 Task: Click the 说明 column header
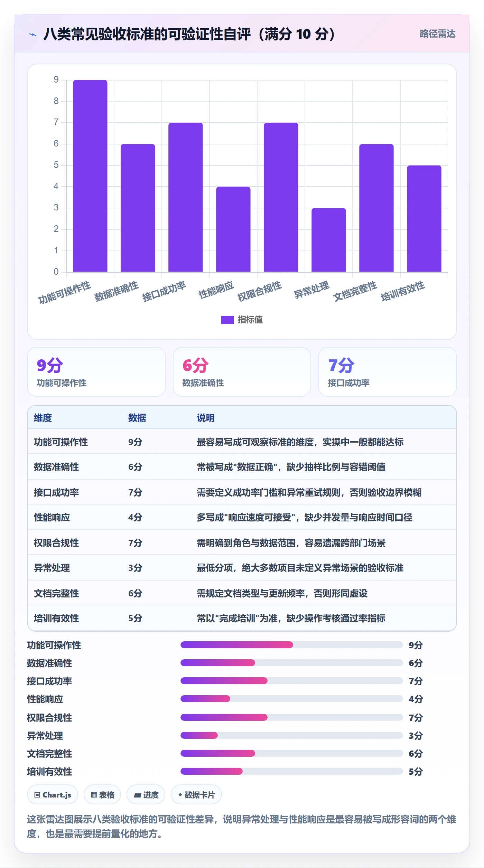pyautogui.click(x=206, y=418)
